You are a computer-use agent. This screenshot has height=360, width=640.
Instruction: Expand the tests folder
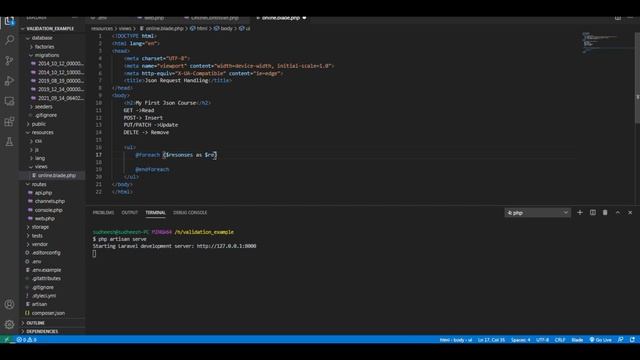click(x=37, y=236)
